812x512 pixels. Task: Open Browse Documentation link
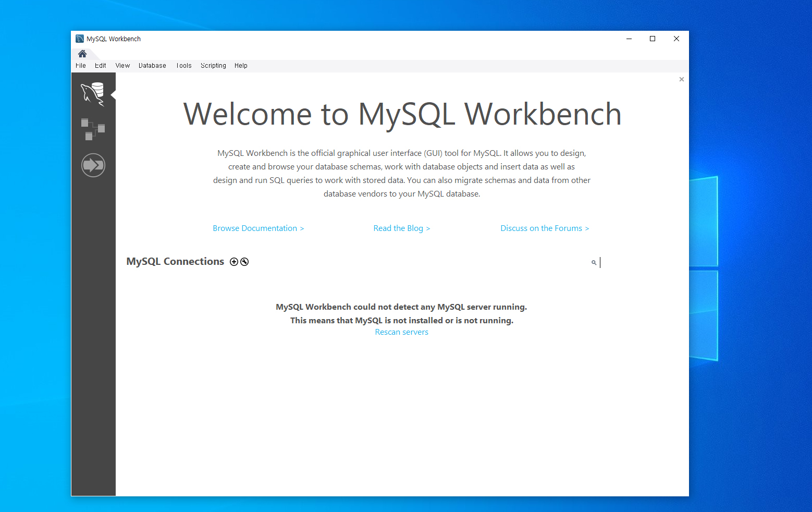click(x=259, y=228)
